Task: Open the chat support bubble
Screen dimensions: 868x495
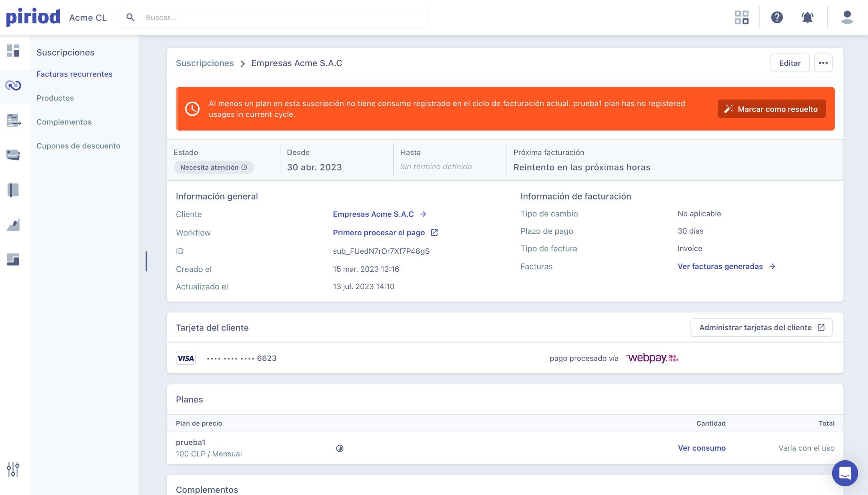Action: point(845,473)
